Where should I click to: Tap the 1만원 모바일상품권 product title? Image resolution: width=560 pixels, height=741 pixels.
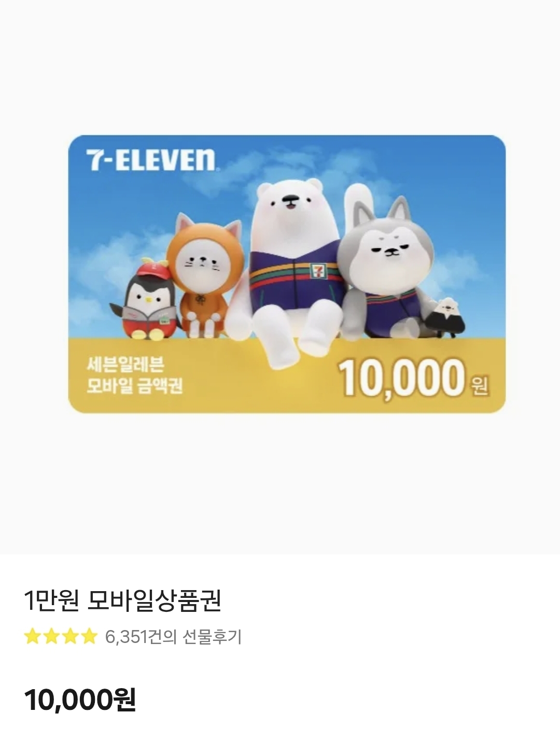click(x=123, y=601)
